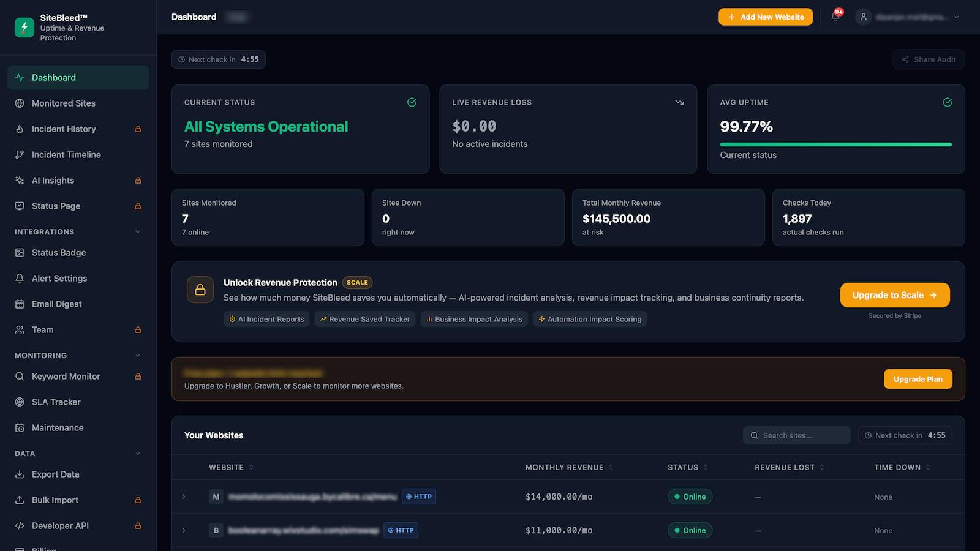The height and width of the screenshot is (551, 980).
Task: Click HTTP badge on $14,000.00/mo row
Action: pyautogui.click(x=419, y=497)
